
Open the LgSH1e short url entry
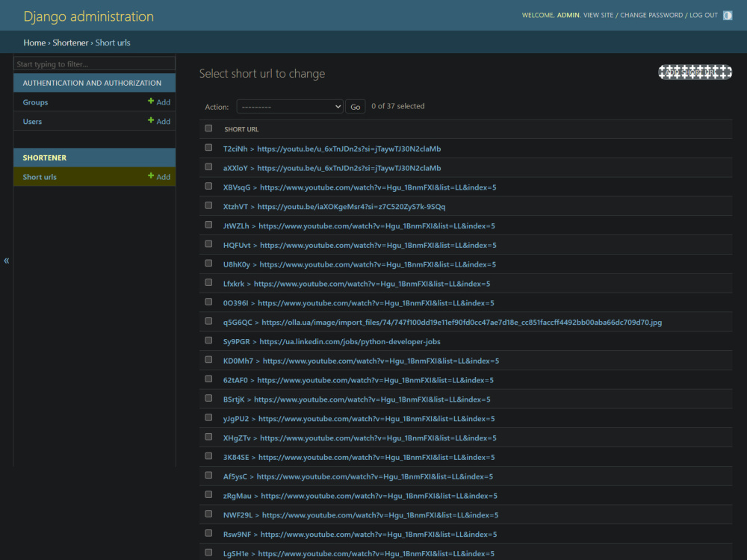pos(359,554)
